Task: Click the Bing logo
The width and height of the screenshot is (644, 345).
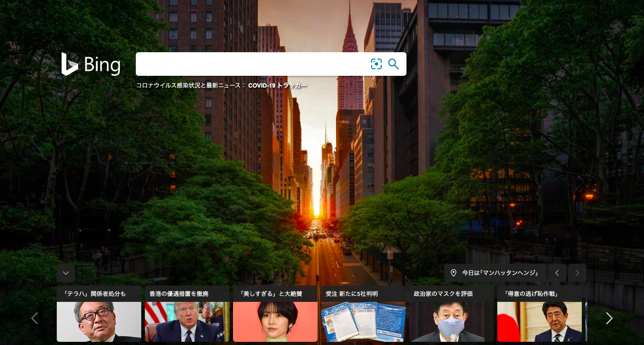Action: (x=90, y=64)
